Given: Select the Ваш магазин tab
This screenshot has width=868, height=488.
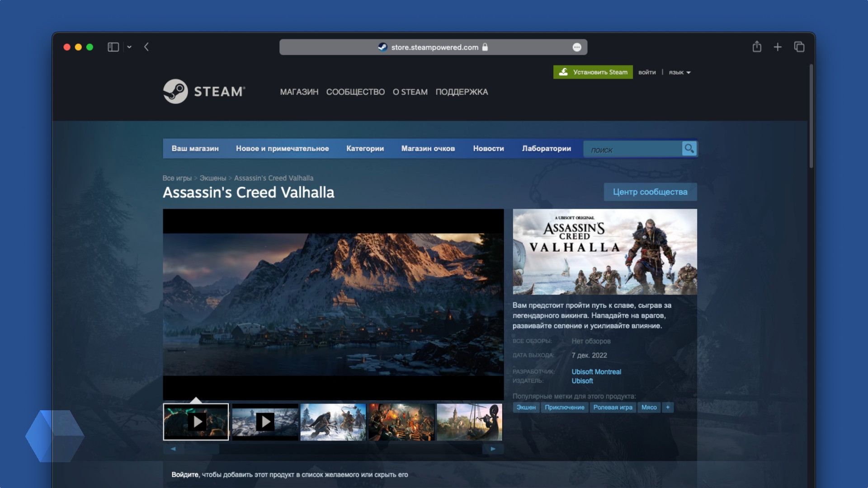Looking at the screenshot, I should tap(195, 149).
